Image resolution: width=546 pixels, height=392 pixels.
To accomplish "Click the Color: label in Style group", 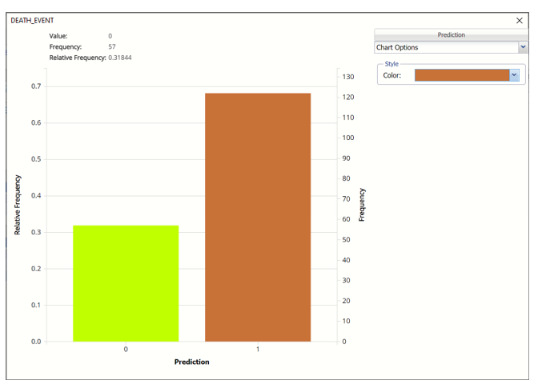I will tap(392, 76).
